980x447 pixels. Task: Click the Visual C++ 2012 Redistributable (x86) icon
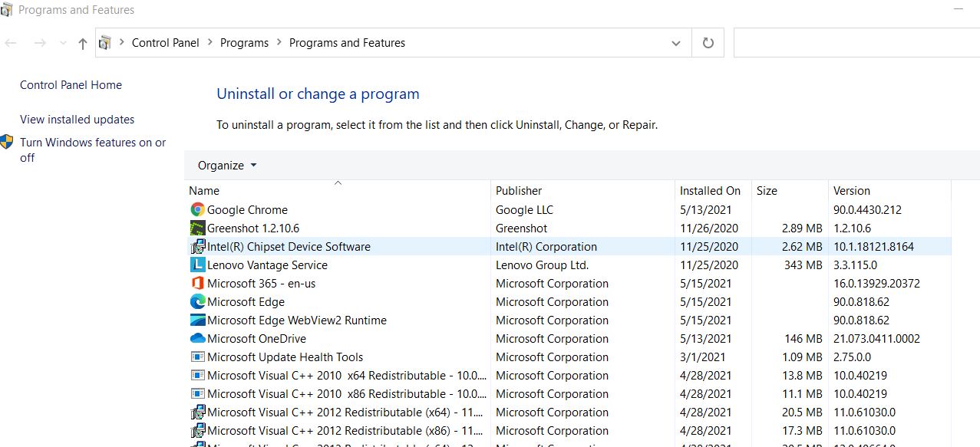click(197, 430)
